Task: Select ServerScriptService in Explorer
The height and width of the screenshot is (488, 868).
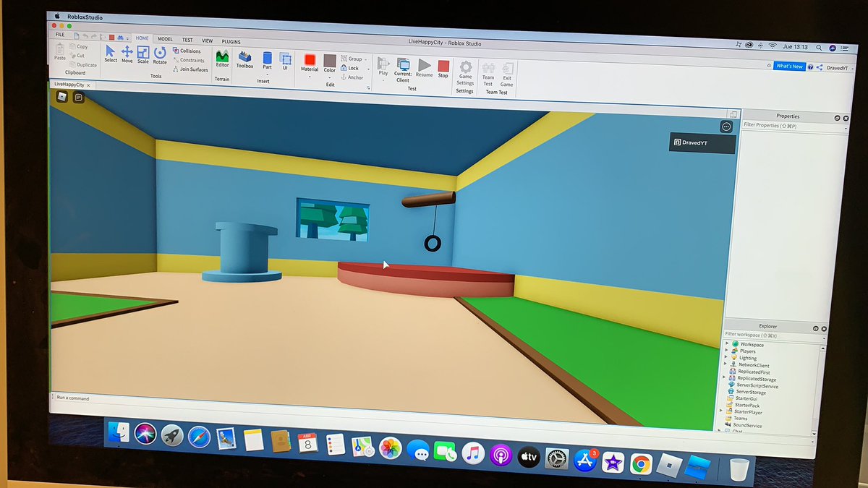Action: [x=752, y=385]
